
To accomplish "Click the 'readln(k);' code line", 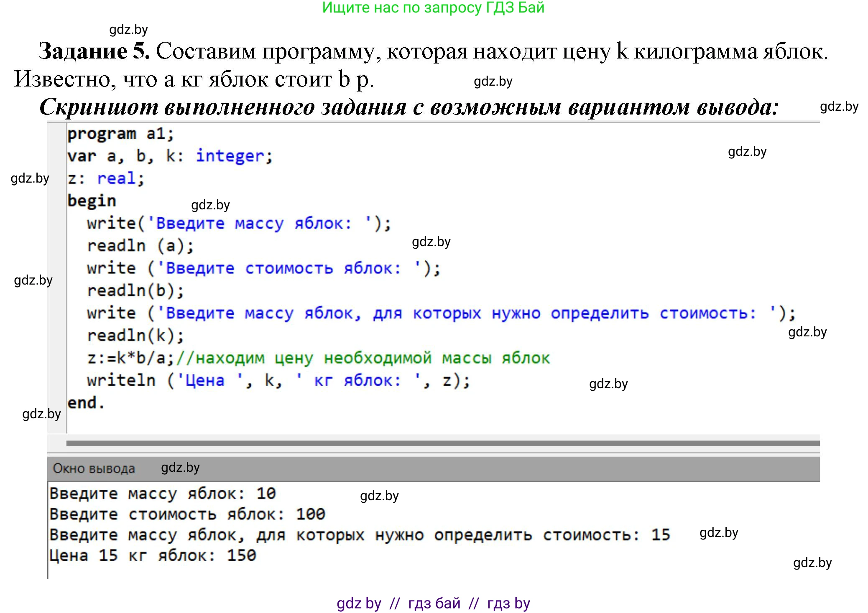I will 135,335.
